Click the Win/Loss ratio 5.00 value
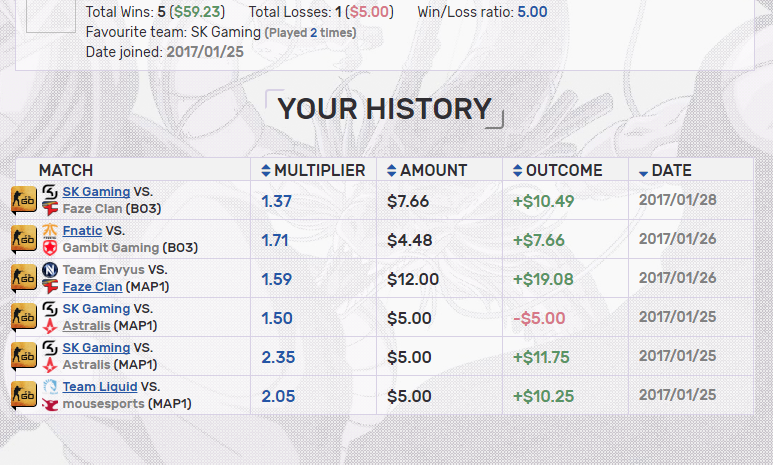 point(532,12)
